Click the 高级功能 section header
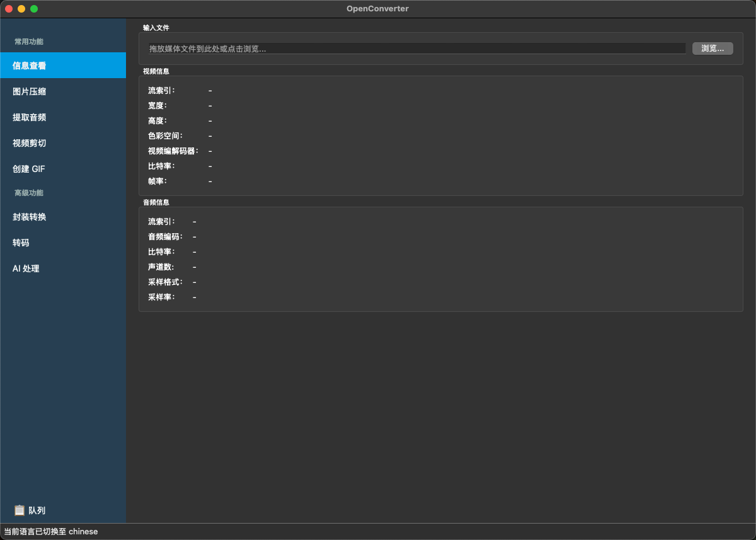 (29, 193)
